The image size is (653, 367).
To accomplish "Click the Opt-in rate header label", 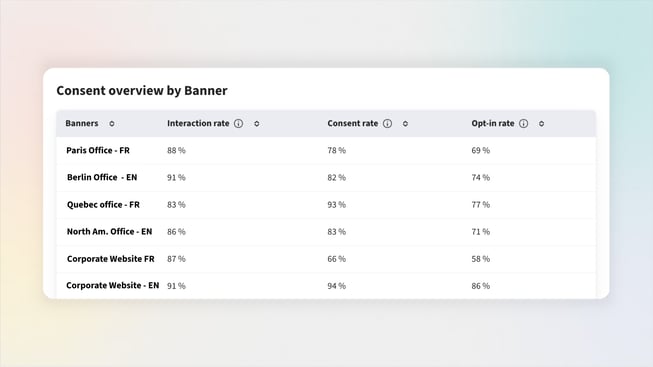I will point(493,123).
